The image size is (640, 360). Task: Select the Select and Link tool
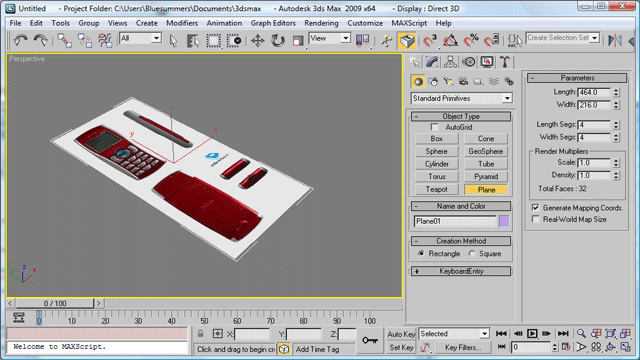coord(64,40)
